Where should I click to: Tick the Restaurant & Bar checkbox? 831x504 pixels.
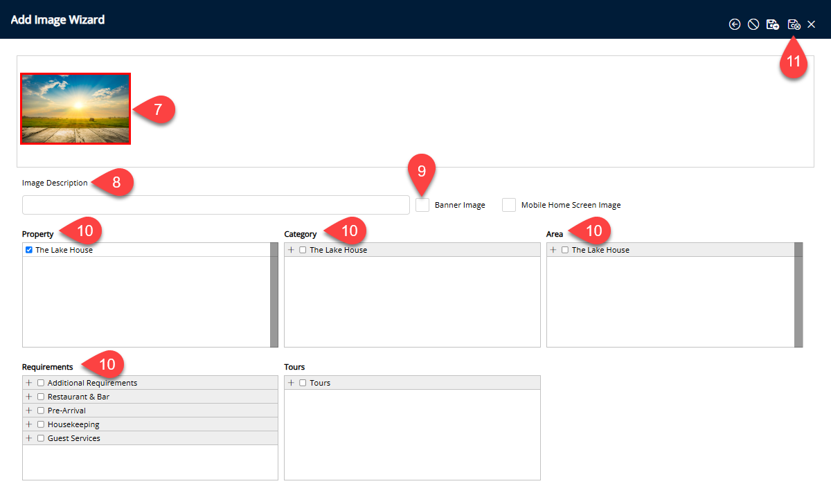click(41, 397)
